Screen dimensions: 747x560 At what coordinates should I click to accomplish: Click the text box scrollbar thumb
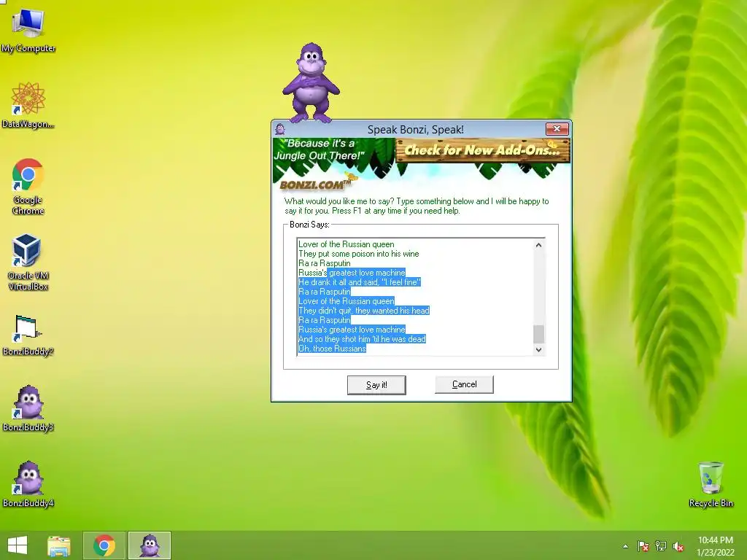(x=538, y=334)
